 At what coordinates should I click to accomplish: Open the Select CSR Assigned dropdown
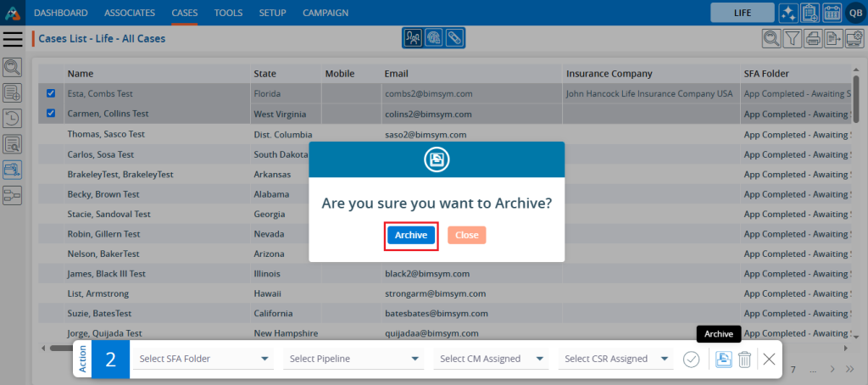coord(618,359)
